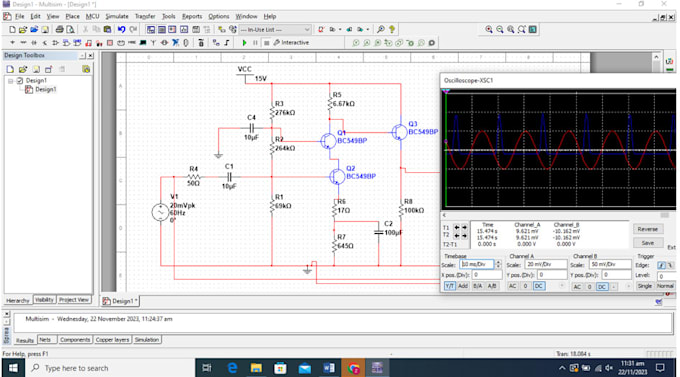Toggle the Design Toolbox view icon
The height and width of the screenshot is (377, 680).
[150, 30]
